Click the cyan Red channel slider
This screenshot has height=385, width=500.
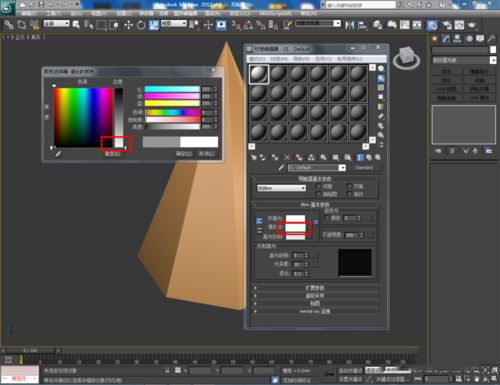click(x=172, y=89)
